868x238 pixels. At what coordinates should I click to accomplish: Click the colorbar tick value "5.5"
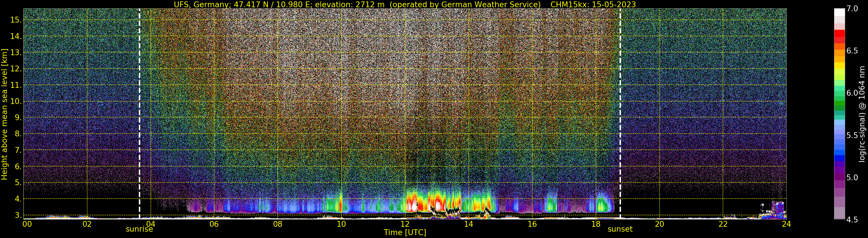852,135
